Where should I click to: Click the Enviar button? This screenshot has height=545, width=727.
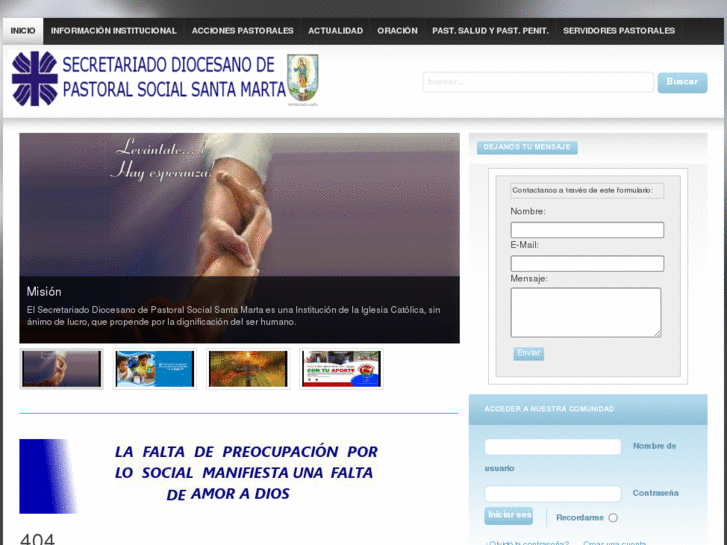click(529, 353)
